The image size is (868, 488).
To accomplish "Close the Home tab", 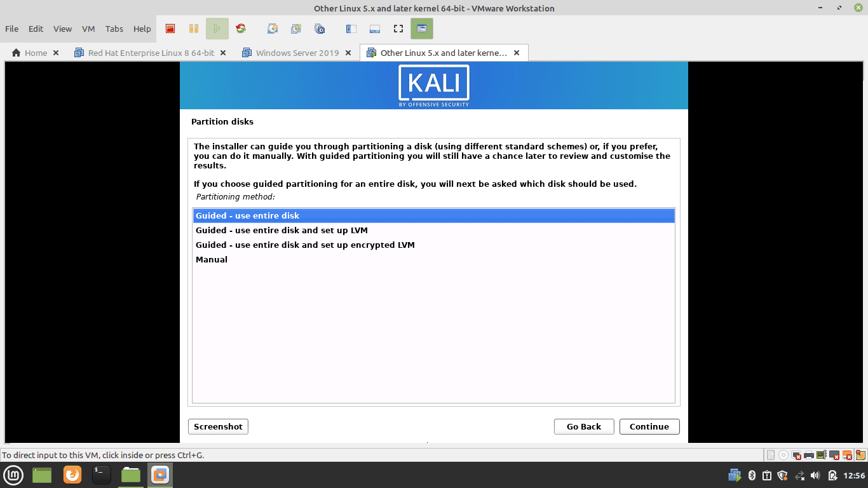I will point(56,53).
